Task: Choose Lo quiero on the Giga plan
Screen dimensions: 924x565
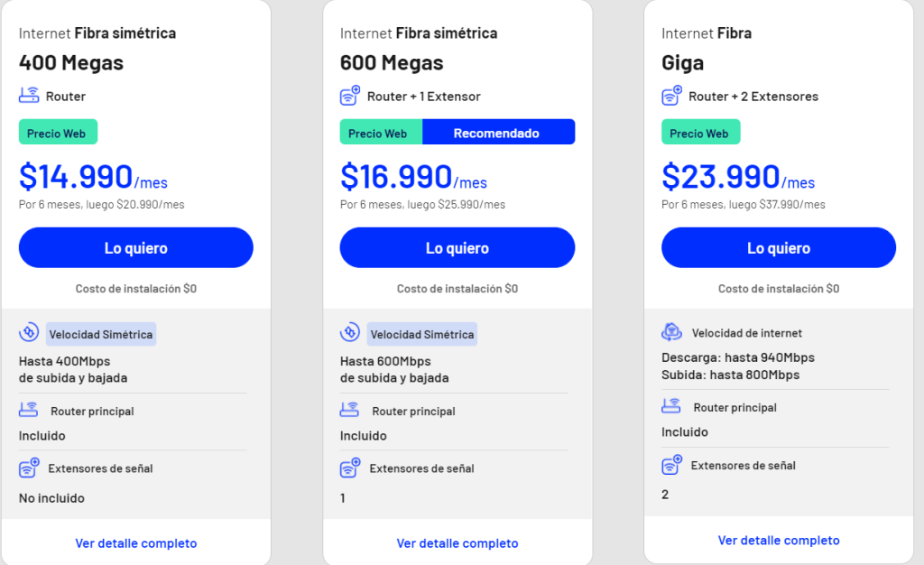Action: (779, 248)
